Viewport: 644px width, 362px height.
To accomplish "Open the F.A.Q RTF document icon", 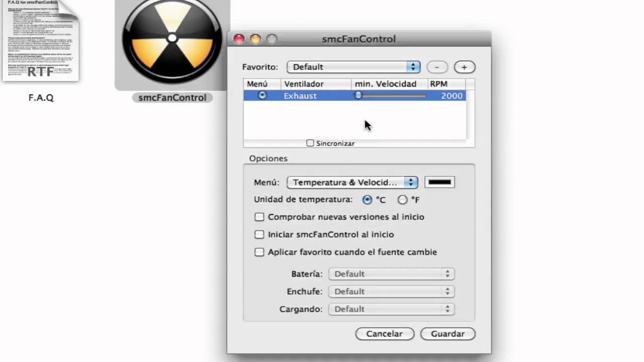I will pos(40,40).
